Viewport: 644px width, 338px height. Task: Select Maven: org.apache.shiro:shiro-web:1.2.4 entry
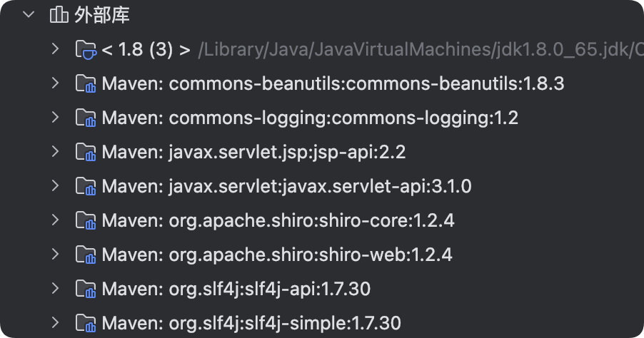pos(277,255)
